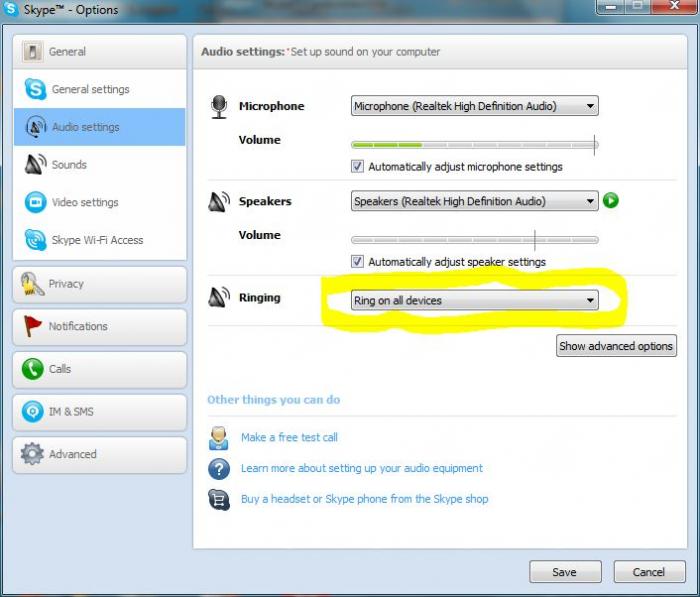
Task: Expand the Notifications section
Action: coord(100,327)
